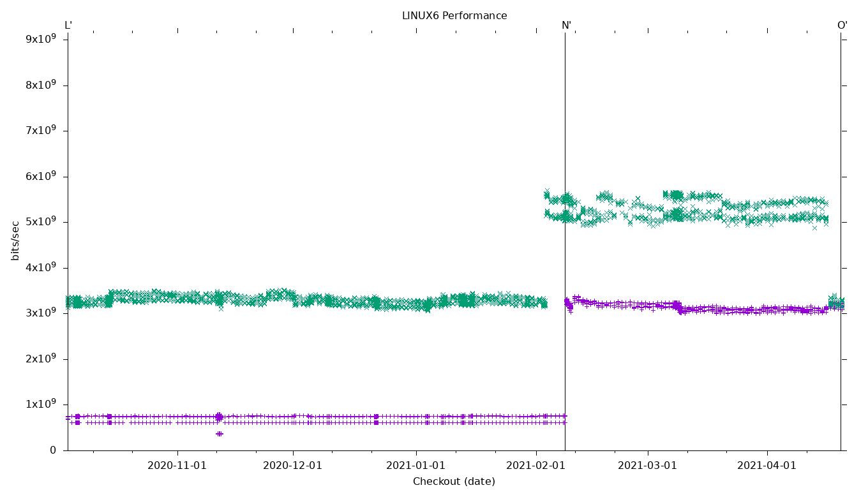The height and width of the screenshot is (490, 868).
Task: Click the 2021-04-01 date label
Action: [x=767, y=466]
